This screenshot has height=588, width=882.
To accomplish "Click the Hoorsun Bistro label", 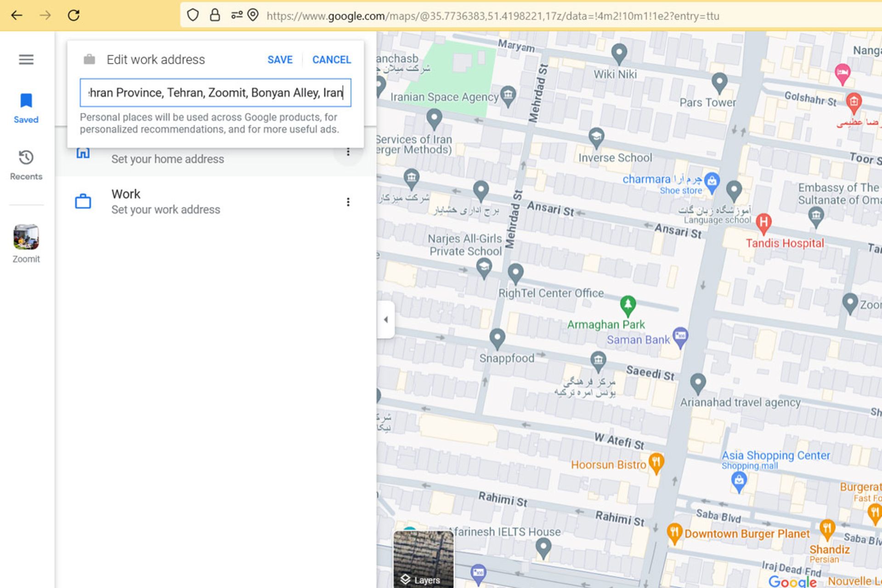I will coord(608,465).
